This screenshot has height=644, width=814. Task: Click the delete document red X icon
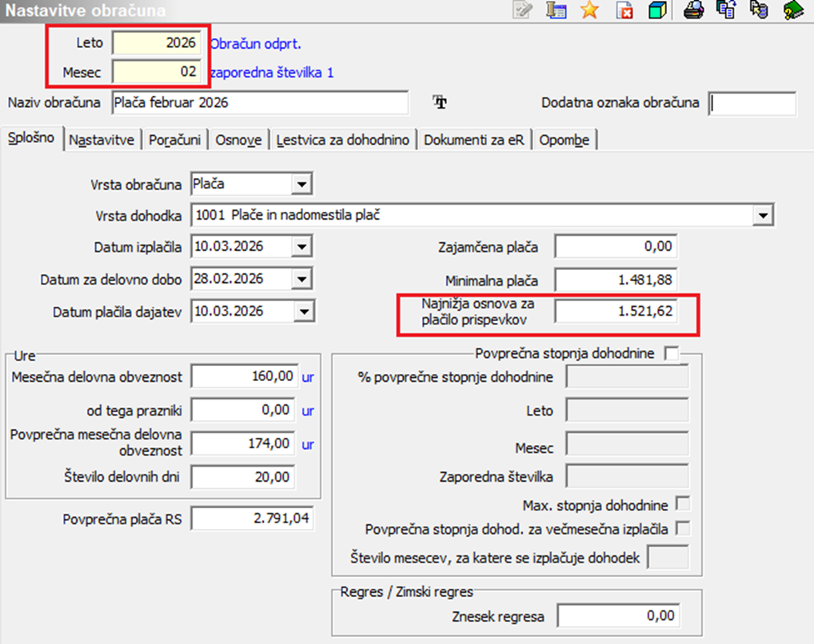624,10
